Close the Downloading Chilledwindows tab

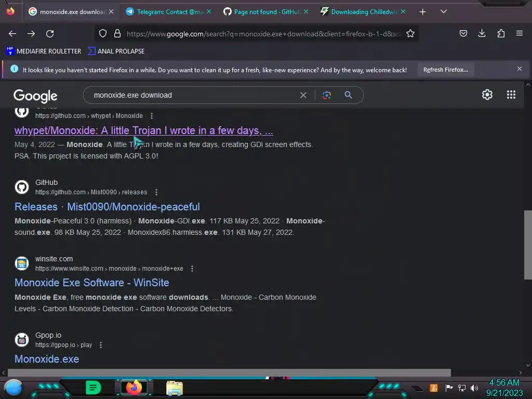(403, 11)
